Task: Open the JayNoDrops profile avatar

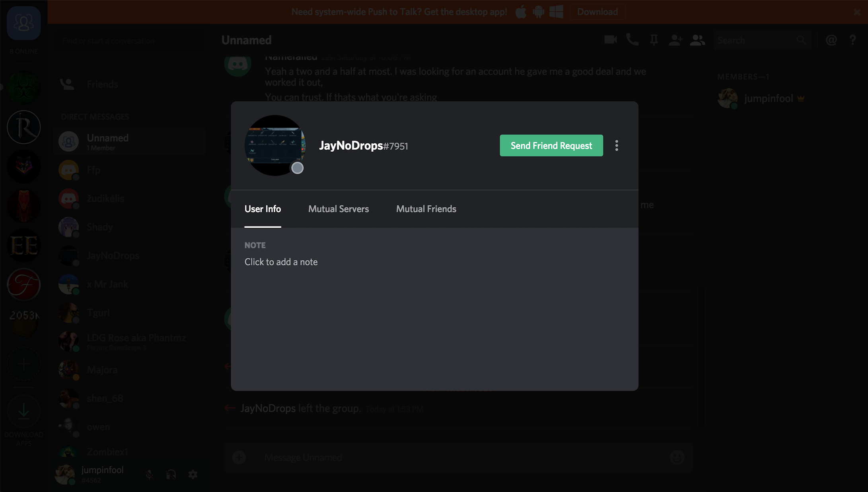Action: [275, 146]
